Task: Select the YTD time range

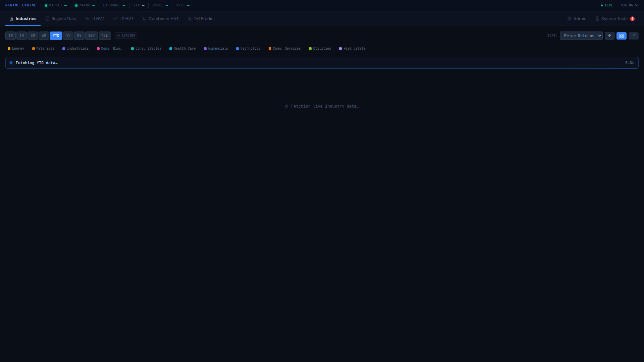Action: [x=56, y=36]
